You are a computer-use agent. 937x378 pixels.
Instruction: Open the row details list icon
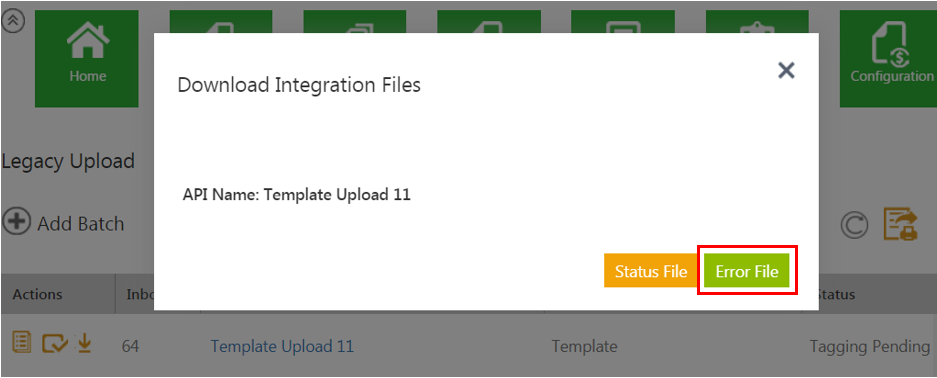22,343
